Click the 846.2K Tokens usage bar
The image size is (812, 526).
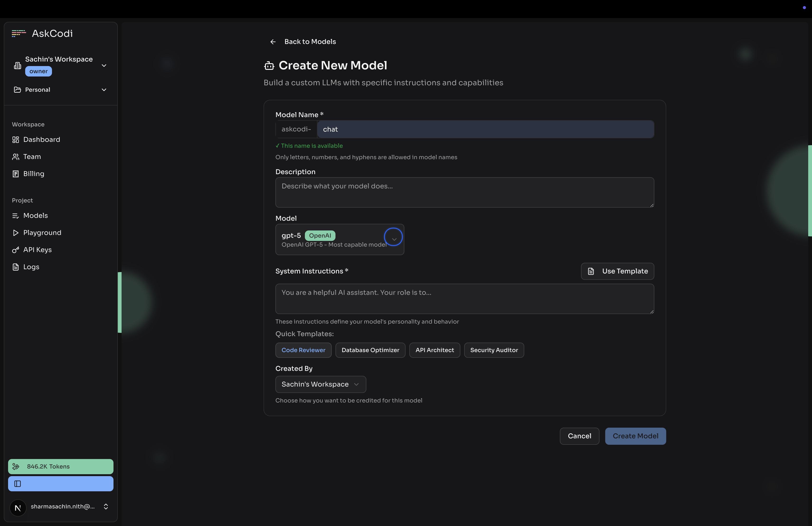pos(61,467)
